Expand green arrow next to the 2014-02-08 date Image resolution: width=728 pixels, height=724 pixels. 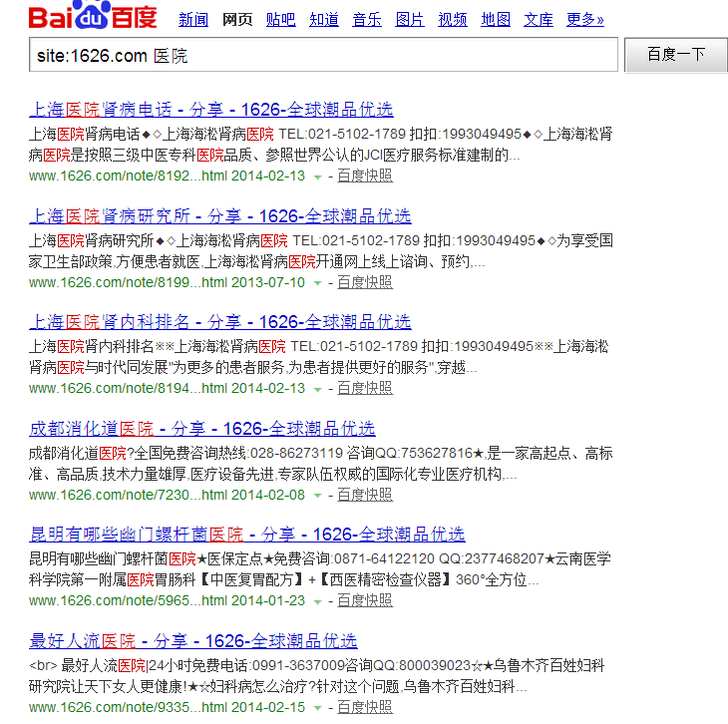tap(317, 496)
